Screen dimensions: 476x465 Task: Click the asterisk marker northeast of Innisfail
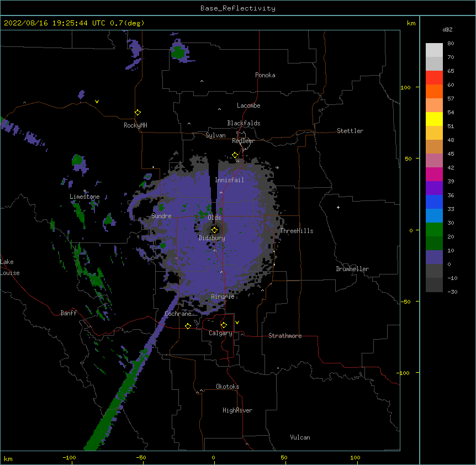pyautogui.click(x=277, y=168)
